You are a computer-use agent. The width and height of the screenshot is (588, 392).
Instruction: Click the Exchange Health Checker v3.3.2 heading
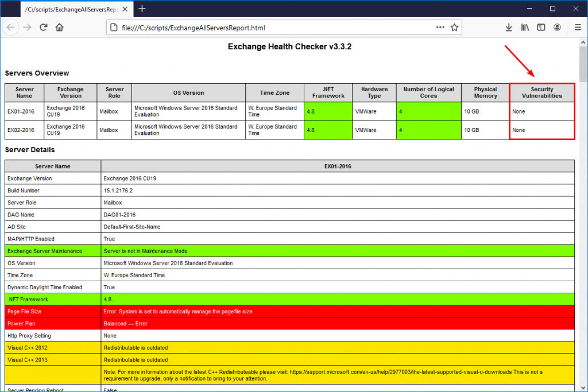289,46
